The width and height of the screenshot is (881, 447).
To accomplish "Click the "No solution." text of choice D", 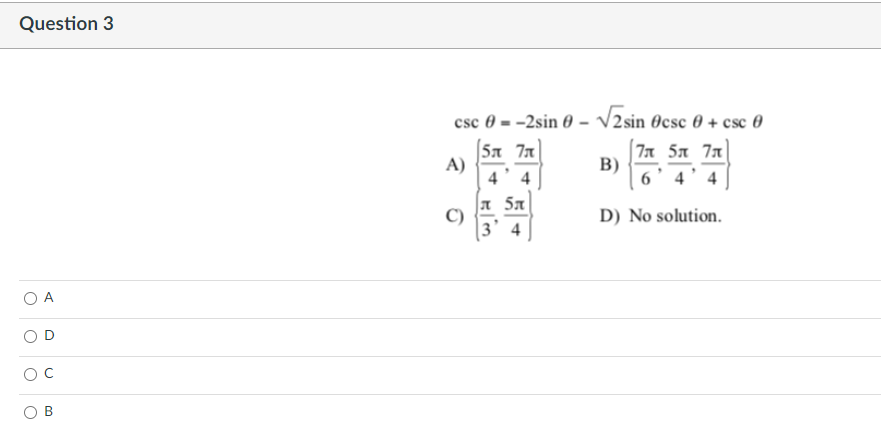I will click(675, 216).
